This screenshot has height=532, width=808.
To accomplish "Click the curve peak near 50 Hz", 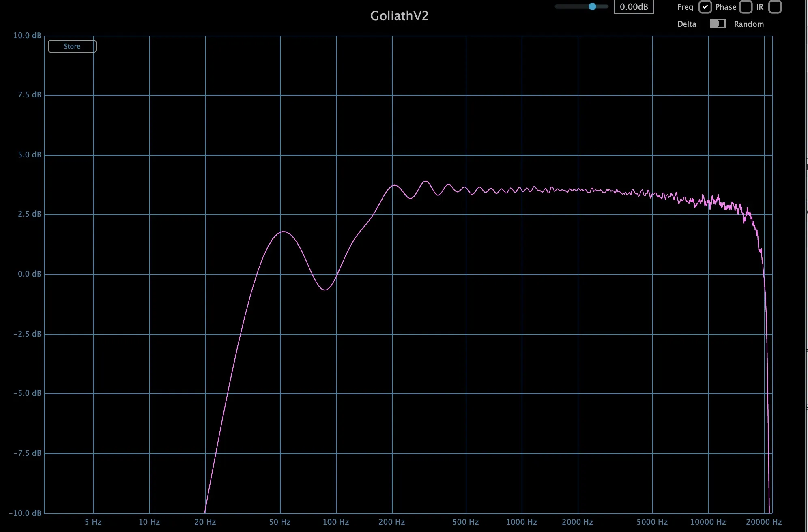I will [x=284, y=232].
